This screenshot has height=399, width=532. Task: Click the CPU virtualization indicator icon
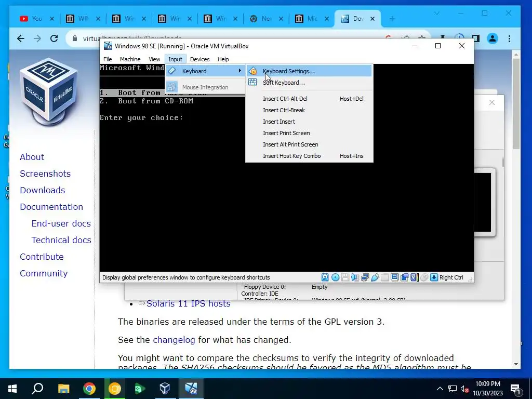414,277
